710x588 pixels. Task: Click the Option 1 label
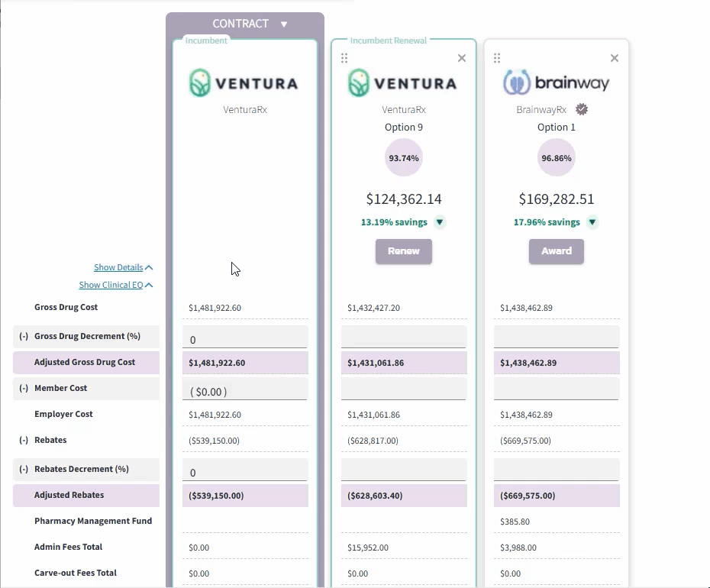(x=556, y=128)
